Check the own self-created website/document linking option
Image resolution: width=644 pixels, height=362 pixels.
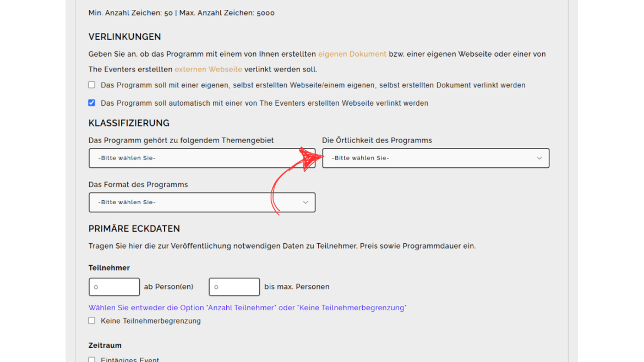91,85
